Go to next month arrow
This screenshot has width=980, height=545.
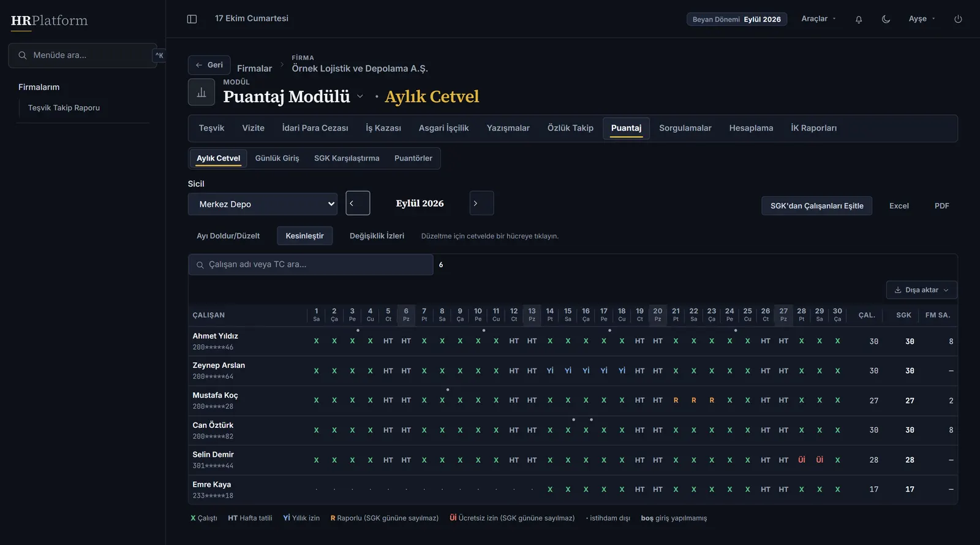tap(481, 203)
